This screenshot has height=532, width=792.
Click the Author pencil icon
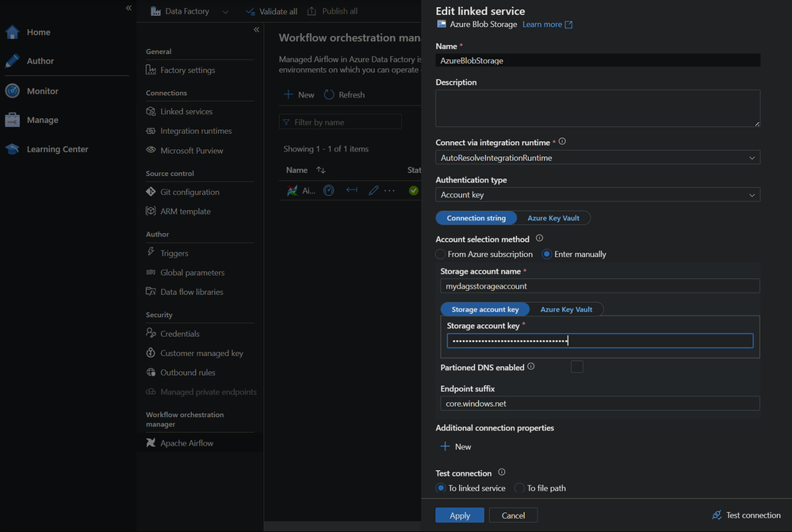tap(12, 60)
